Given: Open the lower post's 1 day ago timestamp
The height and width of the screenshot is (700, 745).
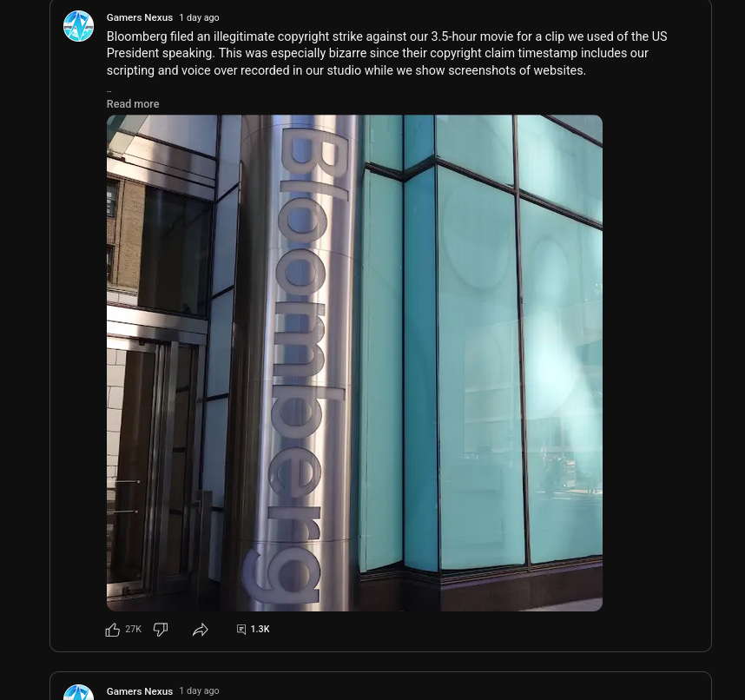Looking at the screenshot, I should coord(199,691).
